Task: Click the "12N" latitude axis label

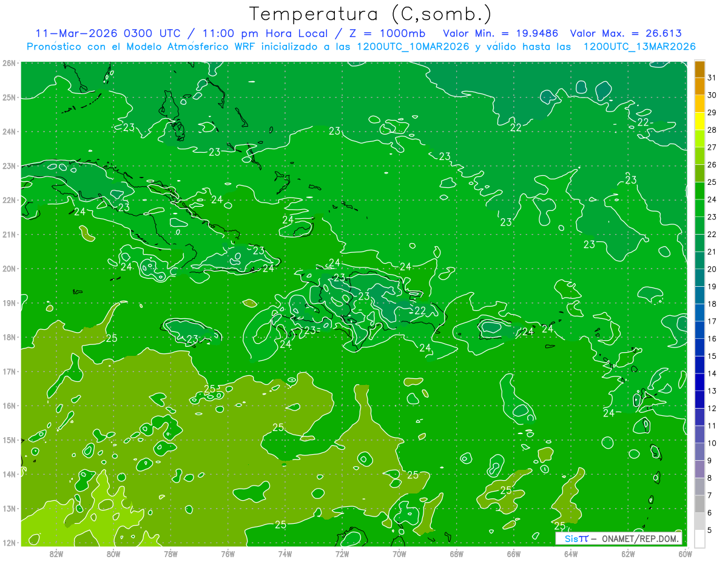Action: (x=9, y=543)
